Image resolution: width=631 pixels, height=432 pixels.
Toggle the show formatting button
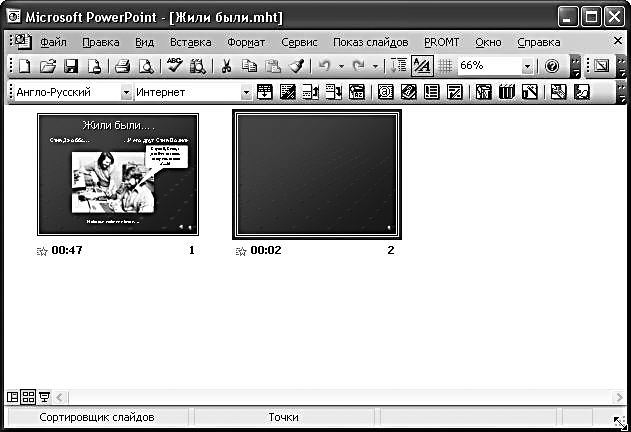click(421, 67)
